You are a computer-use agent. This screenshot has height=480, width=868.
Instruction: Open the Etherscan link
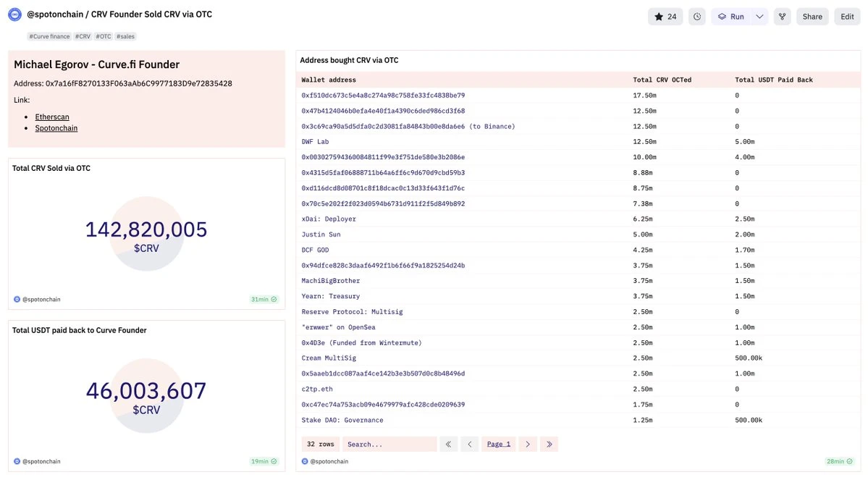click(52, 117)
